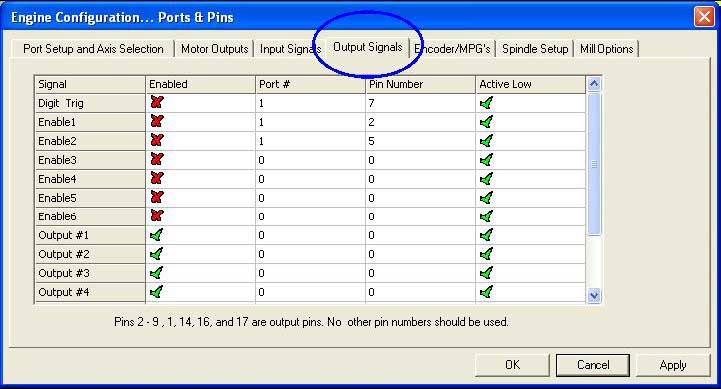Image resolution: width=721 pixels, height=389 pixels.
Task: Click Pin Number cell for Enable1
Action: [x=420, y=122]
